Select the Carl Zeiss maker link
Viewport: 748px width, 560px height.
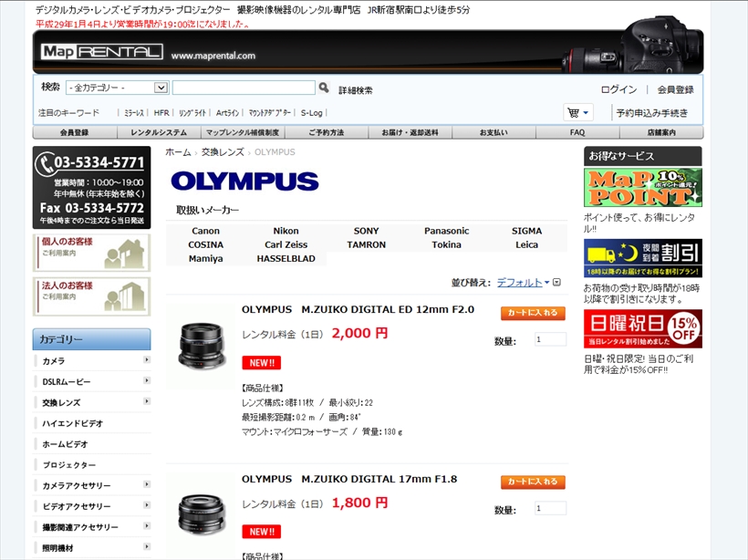[286, 244]
